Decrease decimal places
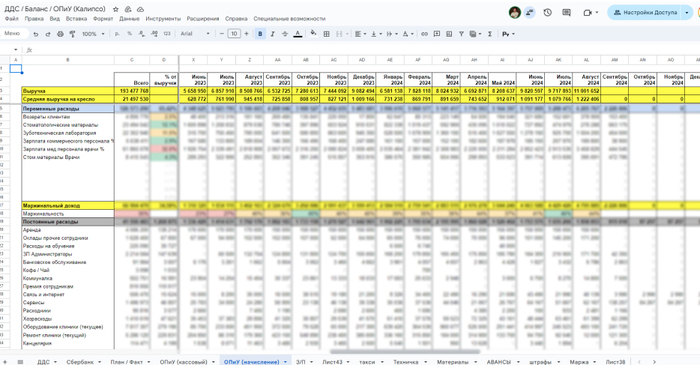700x365 pixels. click(x=142, y=34)
